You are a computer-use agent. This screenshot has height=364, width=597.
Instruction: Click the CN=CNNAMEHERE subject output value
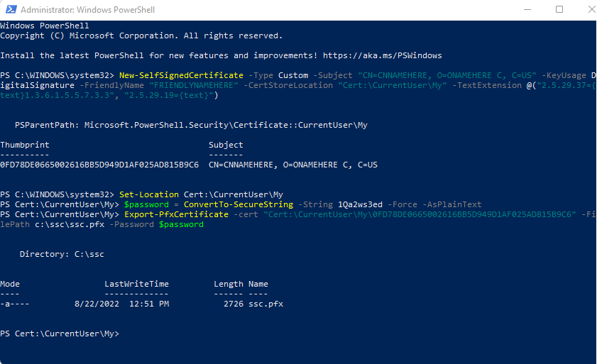click(293, 165)
